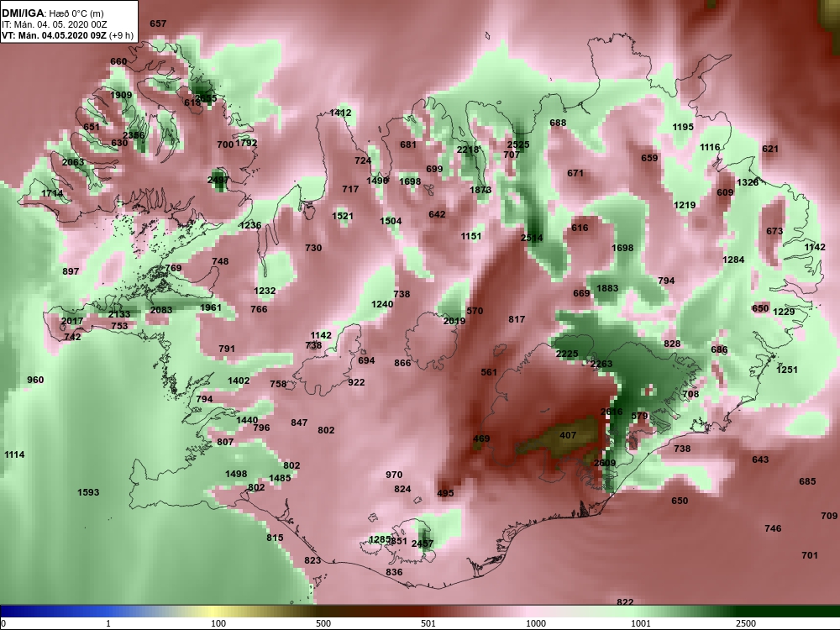Click the initial time line 'IT: Mán. 04. 05. 2020 00Z'
The image size is (840, 630).
click(x=54, y=24)
